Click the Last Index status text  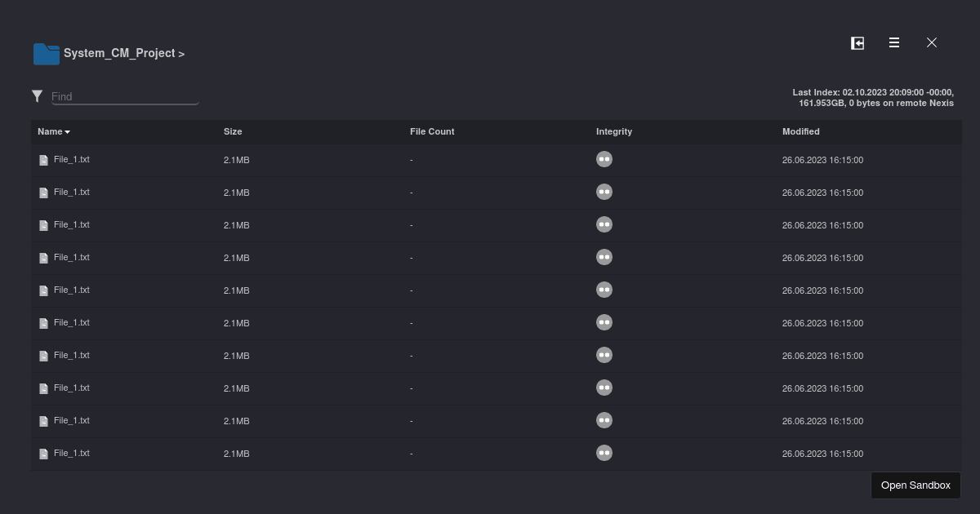coord(872,98)
